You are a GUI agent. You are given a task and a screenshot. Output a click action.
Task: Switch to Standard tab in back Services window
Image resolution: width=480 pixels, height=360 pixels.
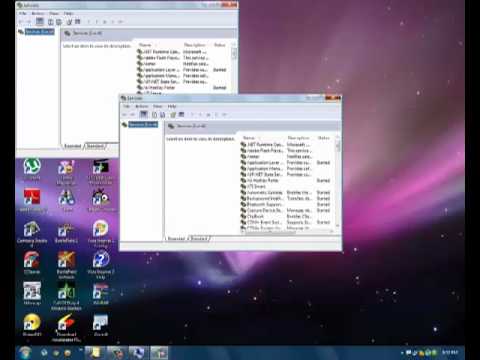click(96, 146)
